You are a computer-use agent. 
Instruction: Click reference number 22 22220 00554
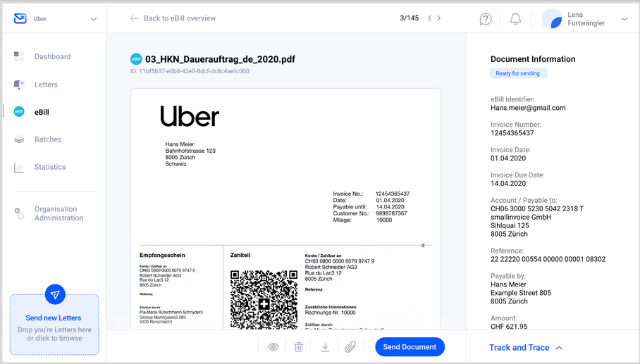pyautogui.click(x=548, y=260)
